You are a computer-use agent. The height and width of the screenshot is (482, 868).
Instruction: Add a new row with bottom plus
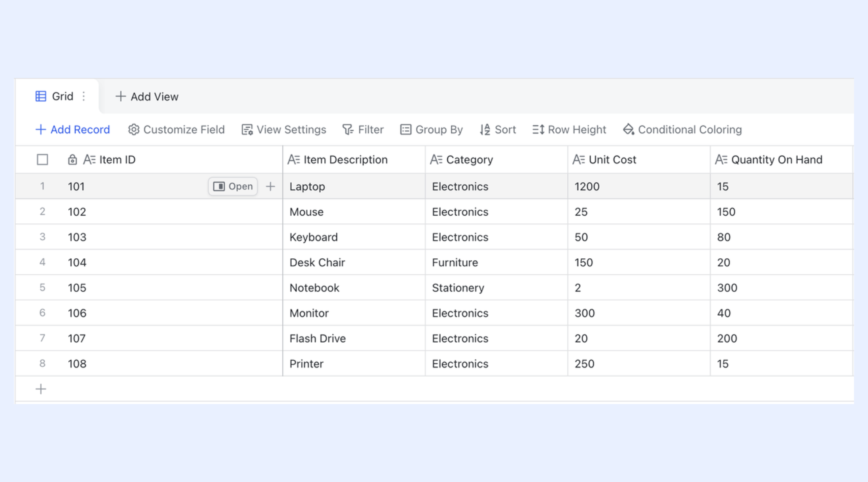pyautogui.click(x=41, y=389)
